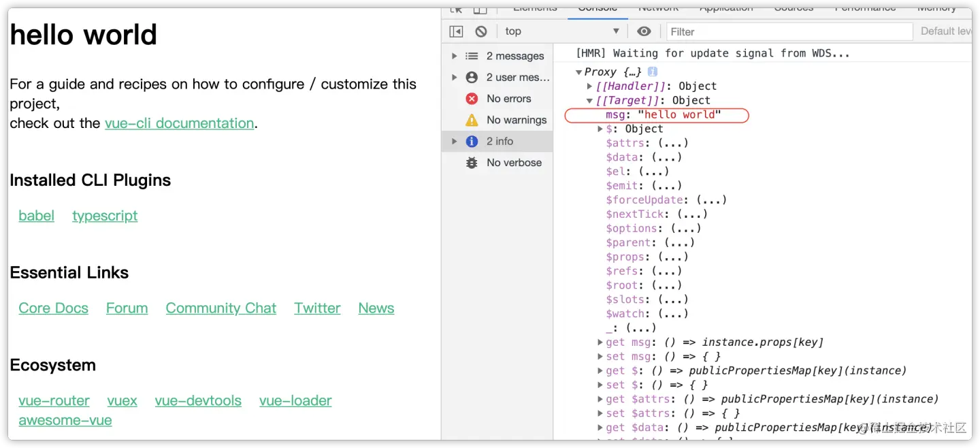Open live expression with the eye icon
980x448 pixels.
[x=644, y=31]
